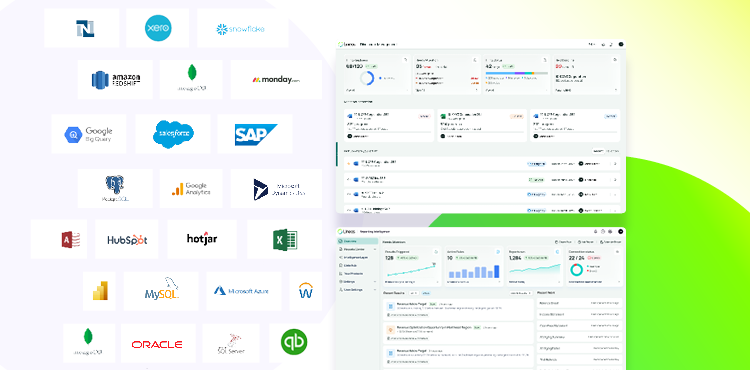Click the blue donut chart in upper dashboard
The image size is (750, 370).
(x=367, y=78)
